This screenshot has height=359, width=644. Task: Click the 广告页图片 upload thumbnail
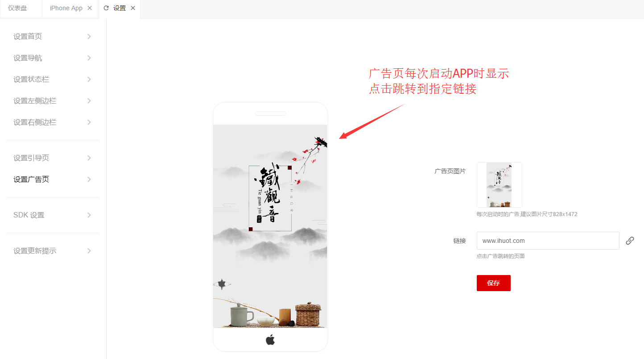(x=499, y=185)
